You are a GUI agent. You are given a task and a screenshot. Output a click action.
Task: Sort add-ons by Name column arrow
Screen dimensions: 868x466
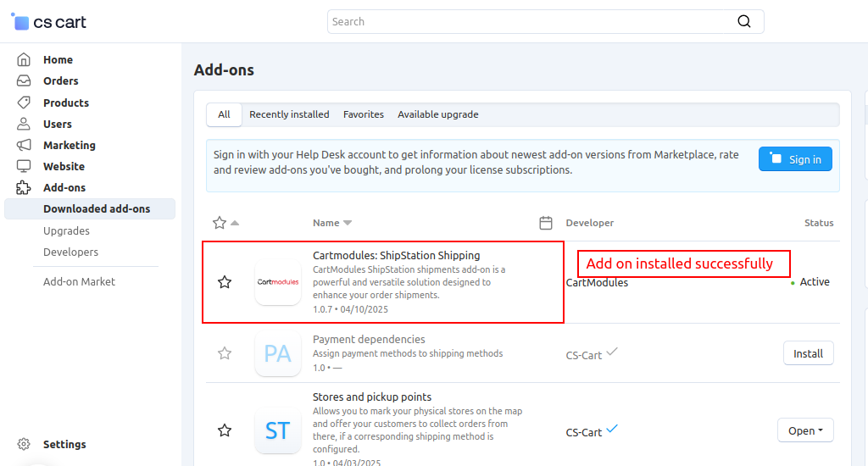click(348, 223)
